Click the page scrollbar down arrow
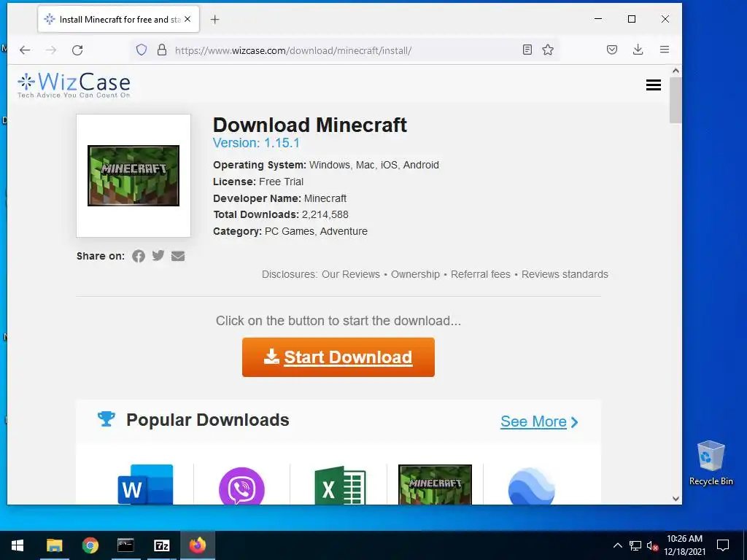The image size is (747, 560). click(676, 499)
